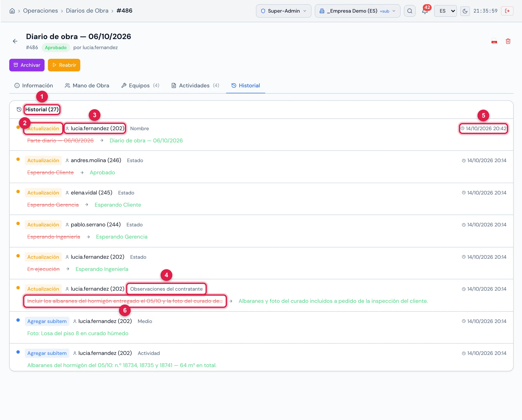Viewport: 522px width, 420px height.
Task: Switch to the Mano de Obra tab
Action: pyautogui.click(x=87, y=85)
